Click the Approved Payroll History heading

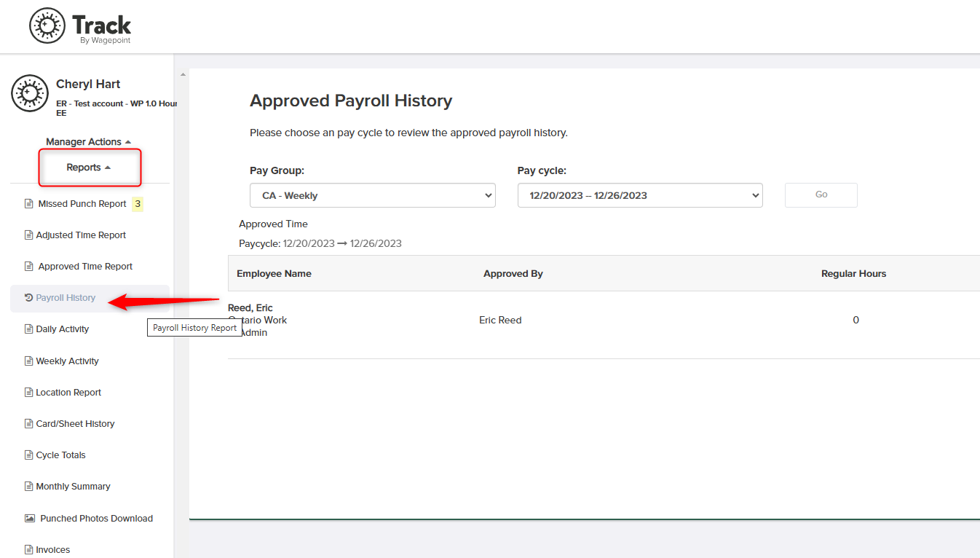point(351,101)
